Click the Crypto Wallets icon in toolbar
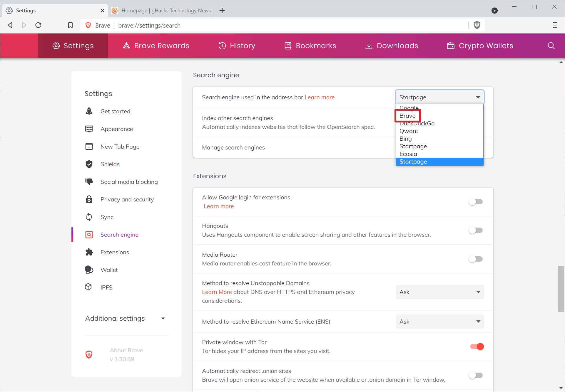The width and height of the screenshot is (565, 392). click(450, 46)
